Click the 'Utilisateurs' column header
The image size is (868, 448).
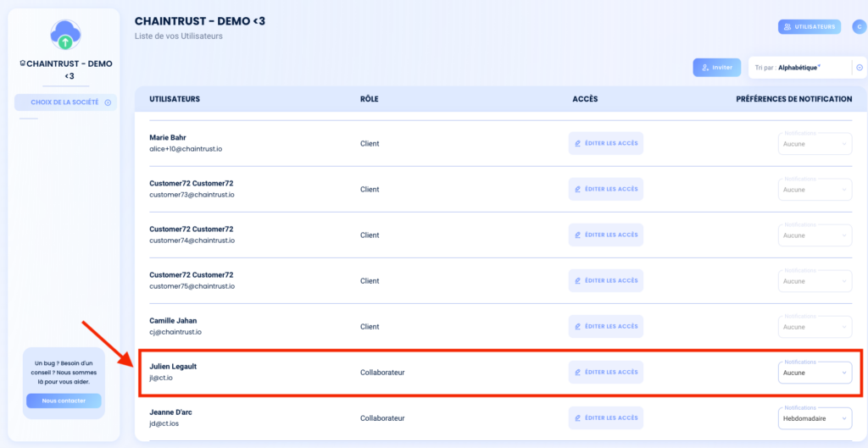coord(175,99)
